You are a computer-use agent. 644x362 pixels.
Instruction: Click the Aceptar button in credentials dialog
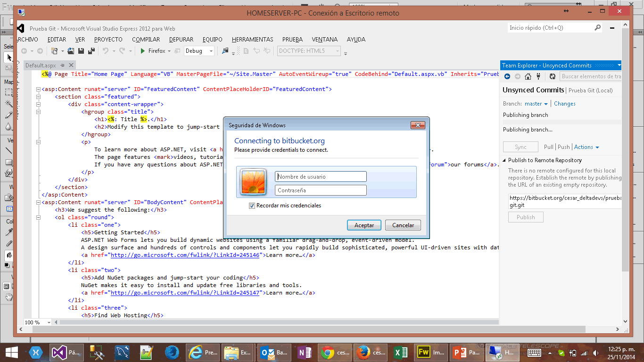tap(364, 225)
